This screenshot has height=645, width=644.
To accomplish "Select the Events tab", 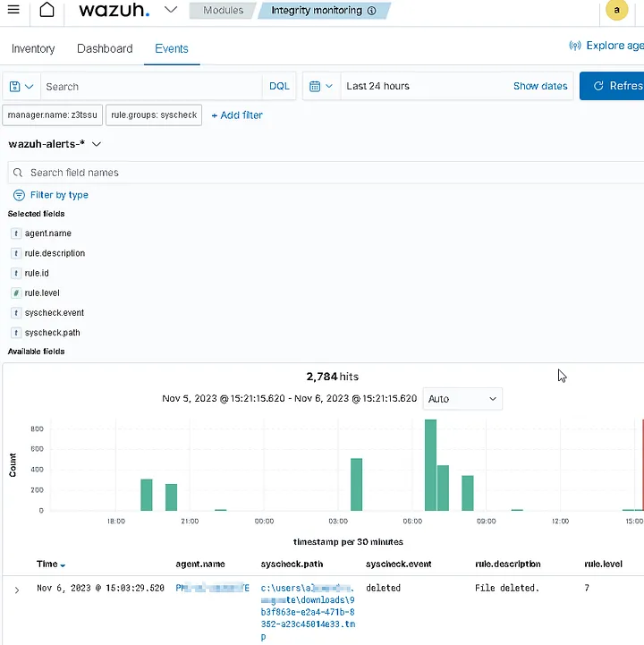I will 172,48.
